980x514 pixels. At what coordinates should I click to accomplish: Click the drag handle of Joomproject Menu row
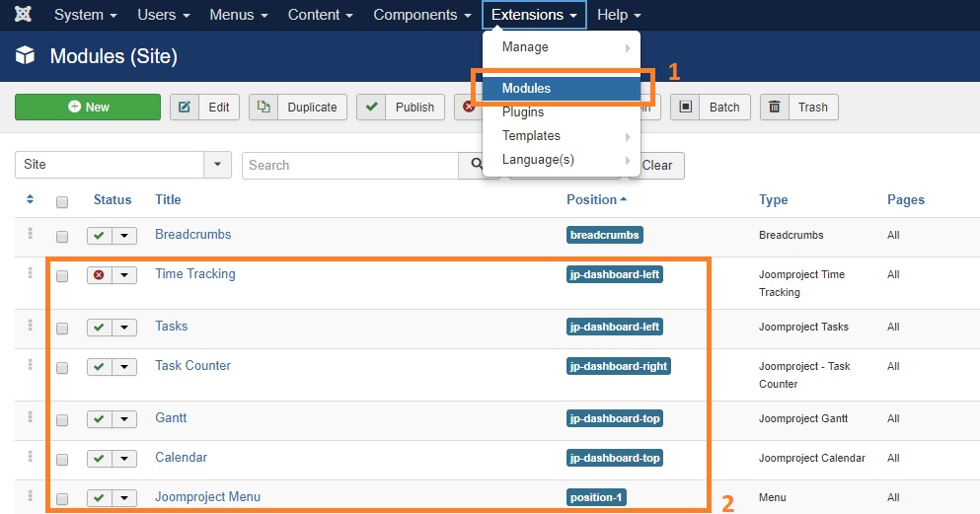[x=30, y=496]
